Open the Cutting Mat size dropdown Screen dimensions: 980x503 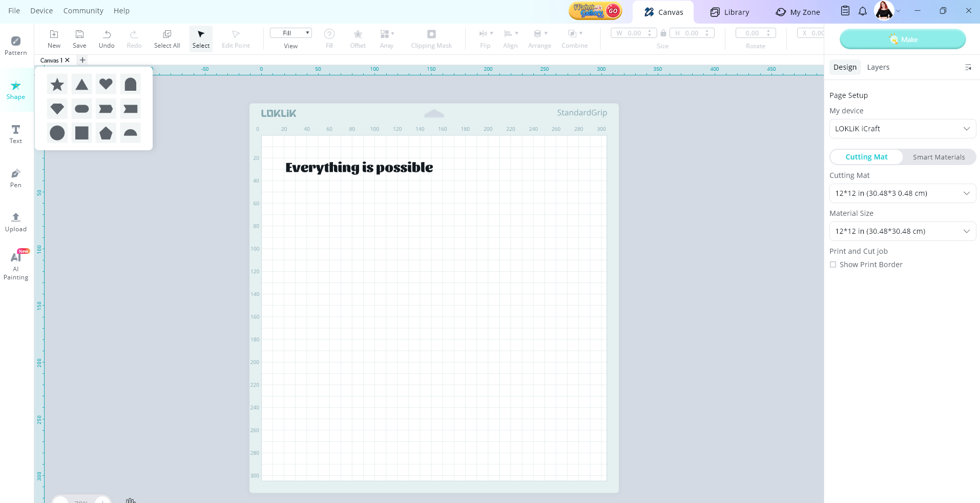point(902,193)
